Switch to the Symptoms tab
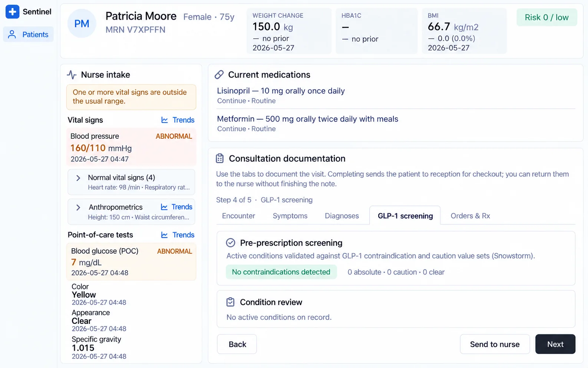 click(x=290, y=216)
